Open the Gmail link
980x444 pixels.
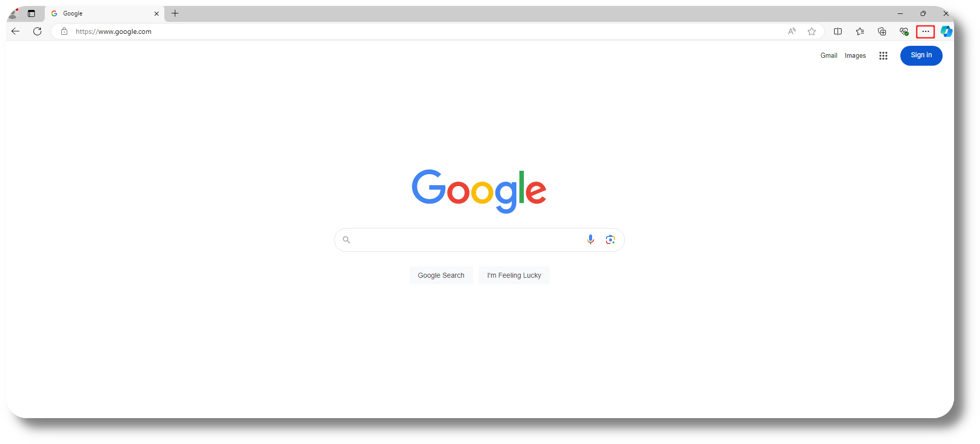click(829, 56)
